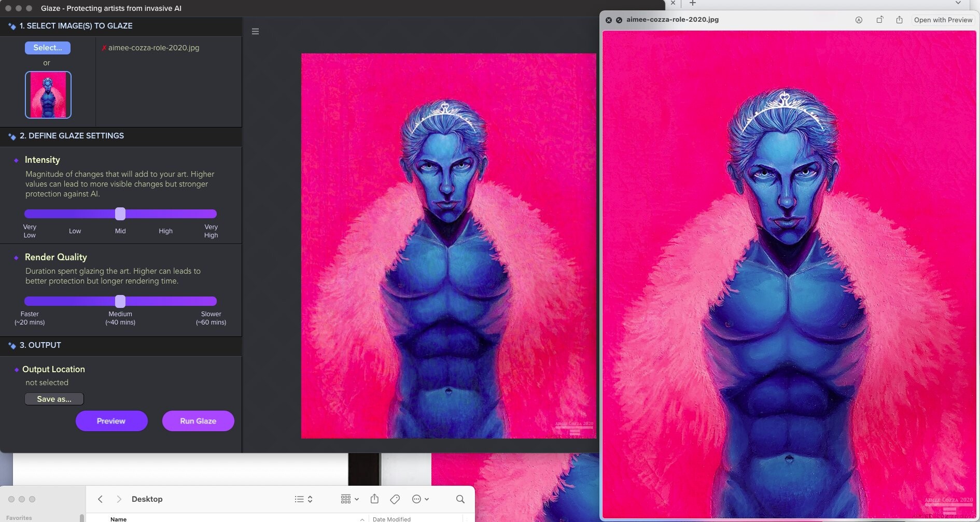This screenshot has width=980, height=522.
Task: Open the grouping options dropdown in Finder
Action: click(357, 499)
